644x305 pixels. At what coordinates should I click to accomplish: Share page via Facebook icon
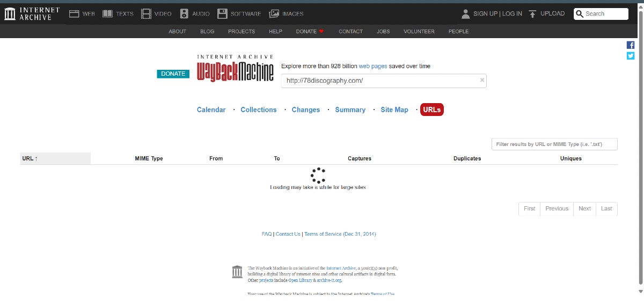pos(631,45)
